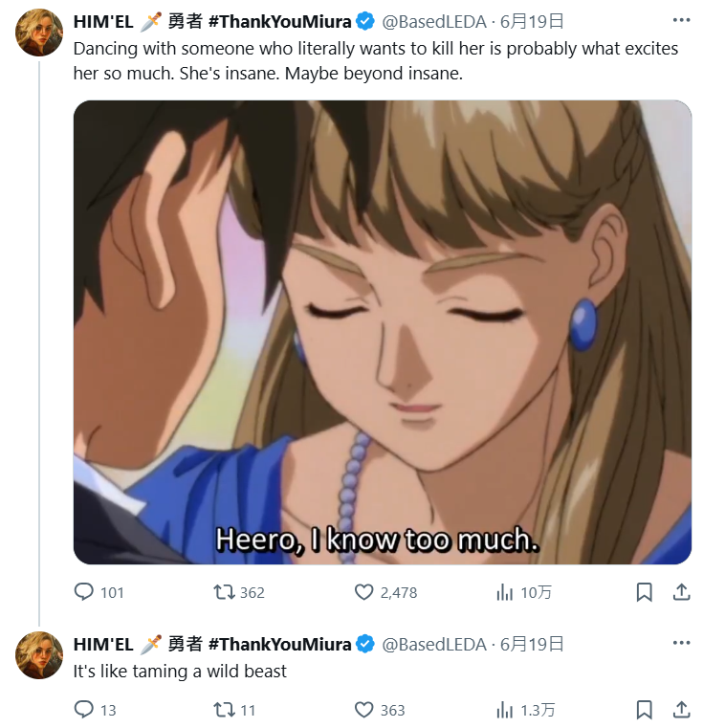Like the first tweet with 2,478 likes
This screenshot has height=728, width=703.
(x=363, y=592)
